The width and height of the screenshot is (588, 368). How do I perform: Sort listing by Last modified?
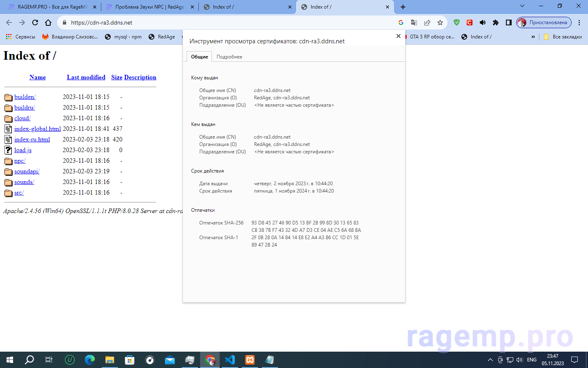tap(86, 77)
